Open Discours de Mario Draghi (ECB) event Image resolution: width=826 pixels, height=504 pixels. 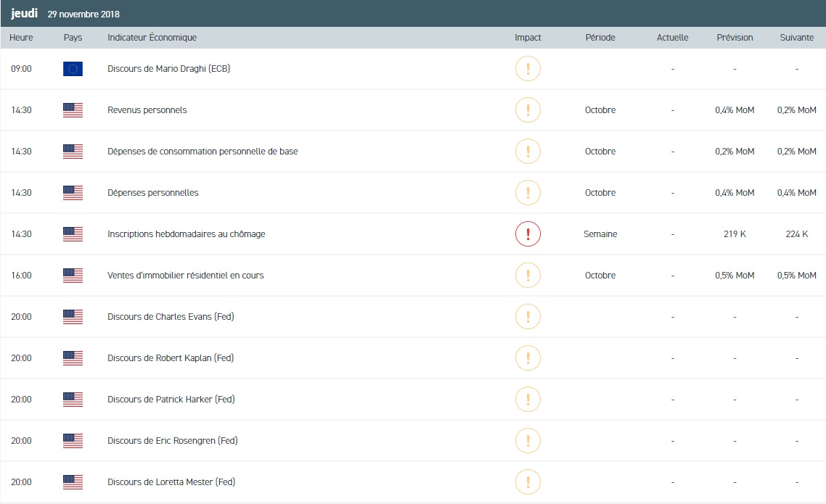[x=168, y=69]
